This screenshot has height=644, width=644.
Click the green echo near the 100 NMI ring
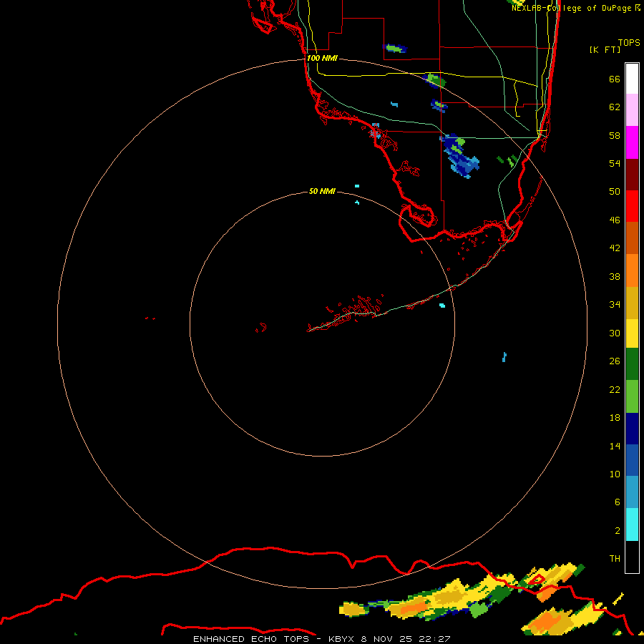tap(434, 80)
